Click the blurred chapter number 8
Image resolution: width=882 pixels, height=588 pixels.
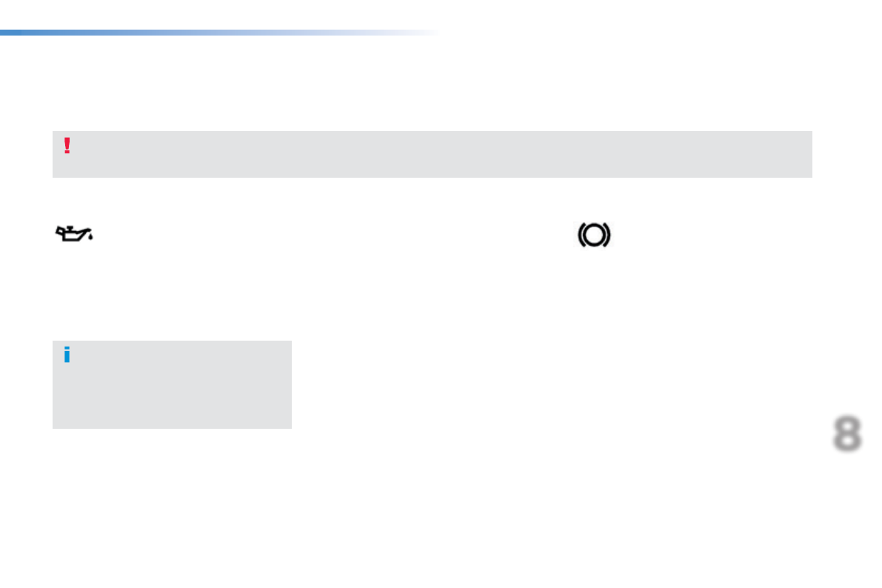pos(847,434)
